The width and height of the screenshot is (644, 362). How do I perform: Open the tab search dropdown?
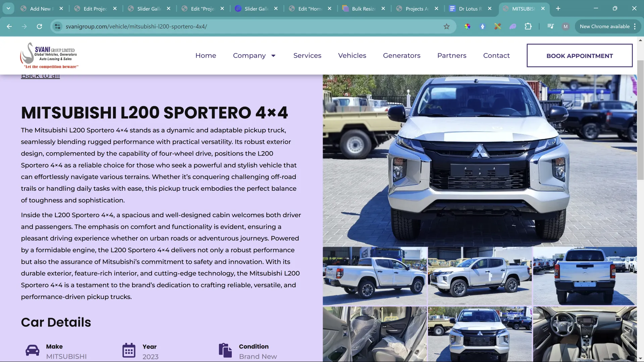click(8, 9)
